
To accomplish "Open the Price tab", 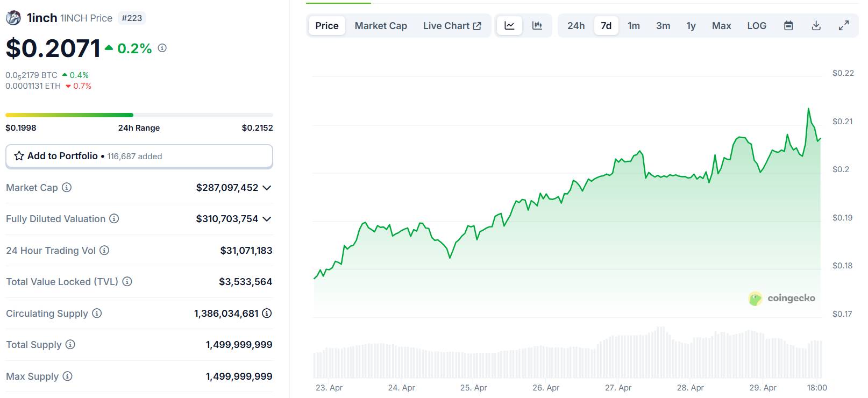I will pyautogui.click(x=327, y=25).
